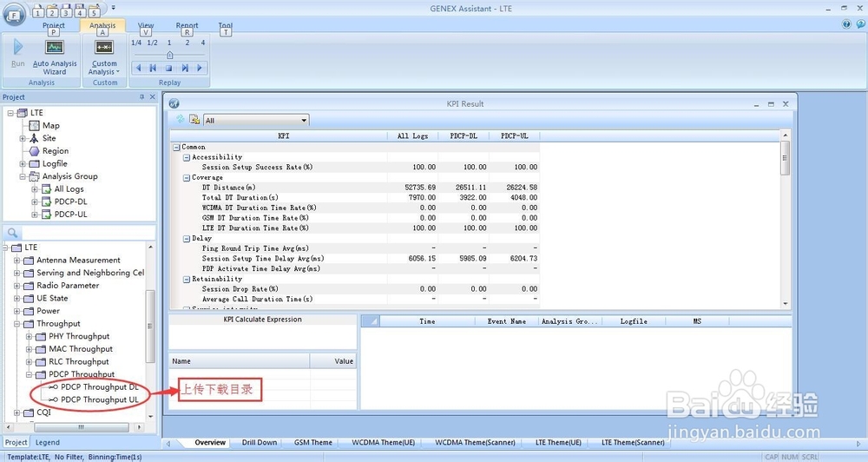Click quick access save slot 3
Screen dimensions: 868x462
pos(66,11)
